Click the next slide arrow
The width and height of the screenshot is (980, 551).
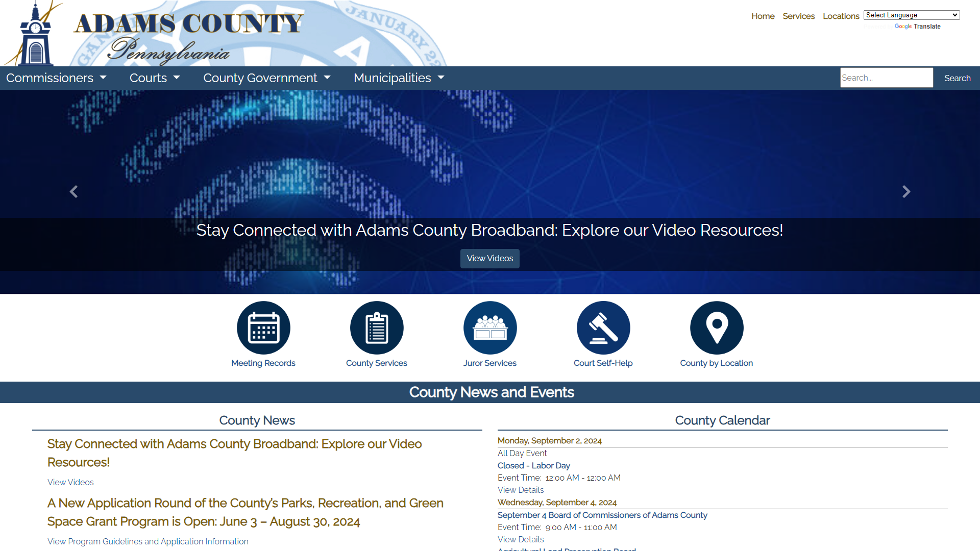click(906, 192)
